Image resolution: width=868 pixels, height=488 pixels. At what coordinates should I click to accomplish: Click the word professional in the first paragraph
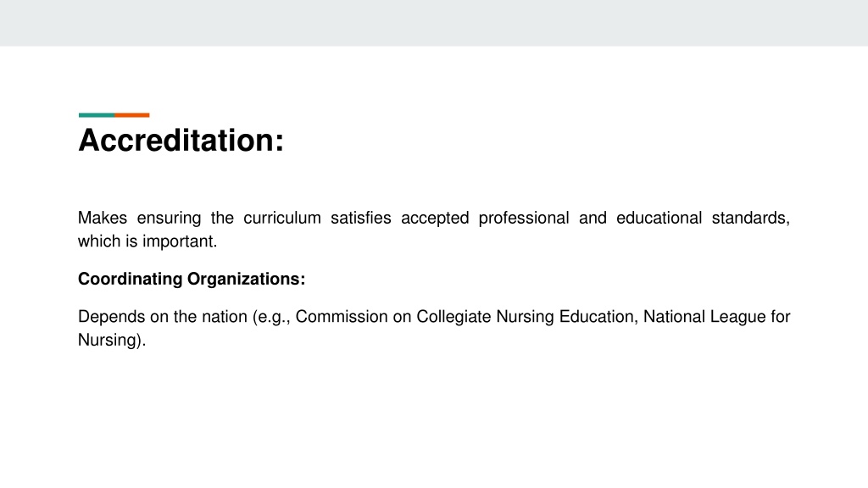(x=524, y=218)
